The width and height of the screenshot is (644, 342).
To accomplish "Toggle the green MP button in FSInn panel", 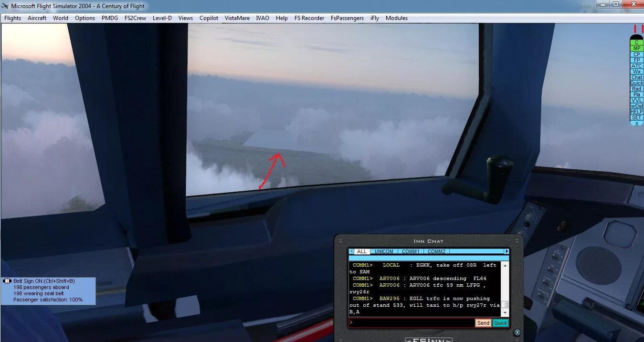I will [636, 49].
